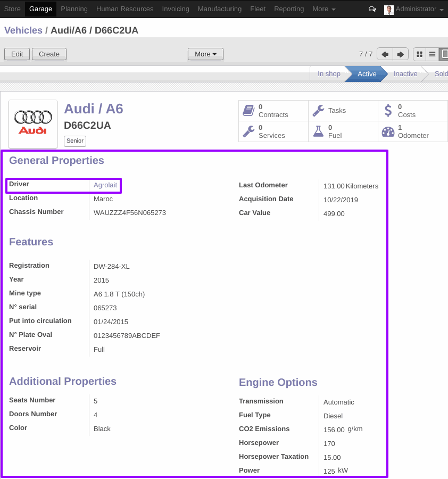The height and width of the screenshot is (479, 448).
Task: Set vehicle status to Sold
Action: pyautogui.click(x=441, y=74)
